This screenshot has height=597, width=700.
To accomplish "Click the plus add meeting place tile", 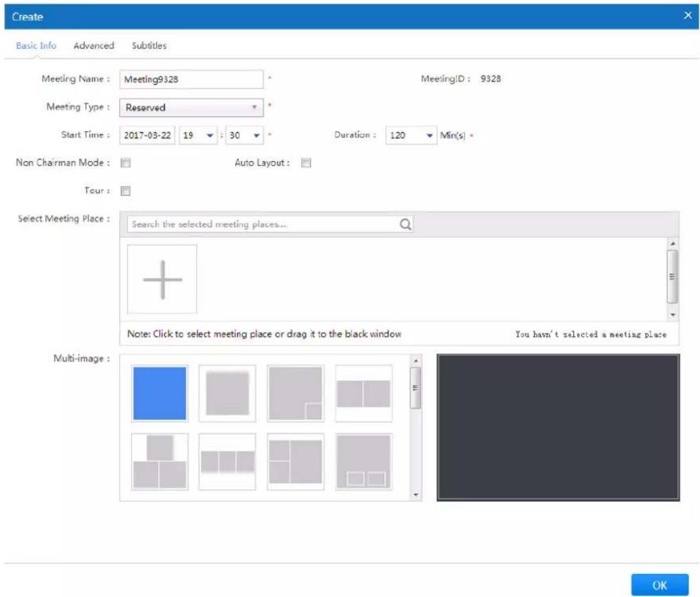I will tap(162, 279).
